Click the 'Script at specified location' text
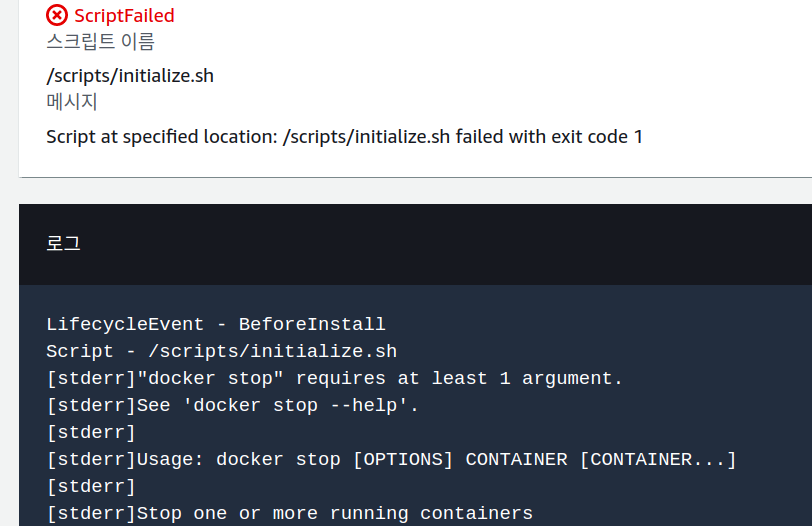Image resolution: width=812 pixels, height=526 pixels. (162, 137)
